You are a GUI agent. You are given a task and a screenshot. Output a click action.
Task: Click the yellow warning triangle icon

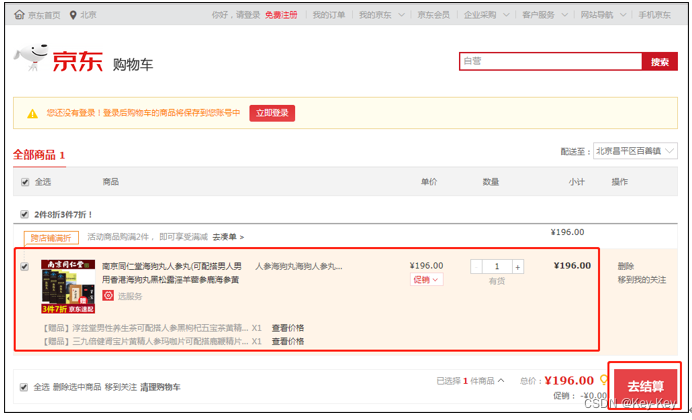[32, 114]
